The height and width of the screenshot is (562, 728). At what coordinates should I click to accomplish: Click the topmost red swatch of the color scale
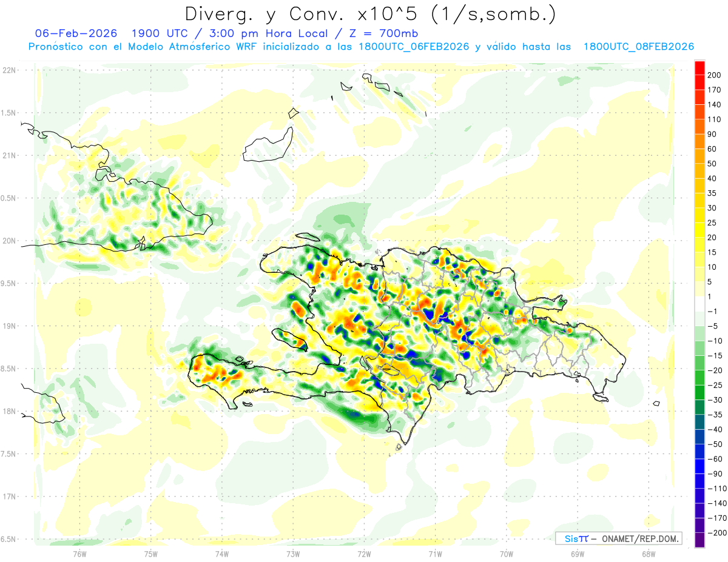pyautogui.click(x=699, y=68)
